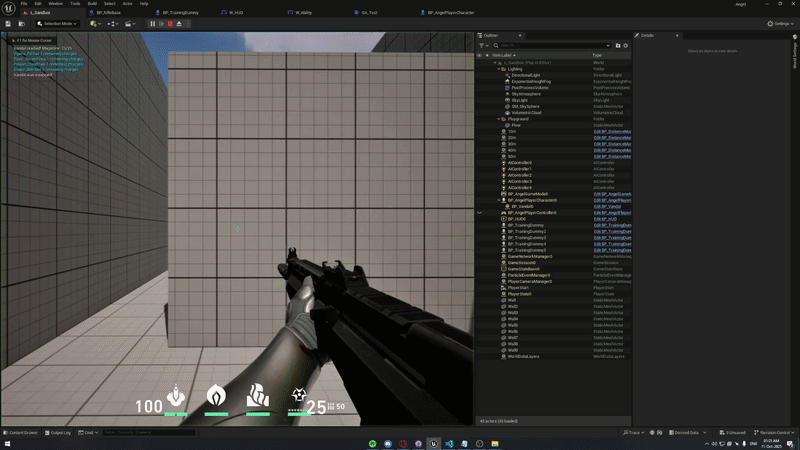Open the Outliner filter options icon
The image size is (800, 450).
(x=482, y=45)
